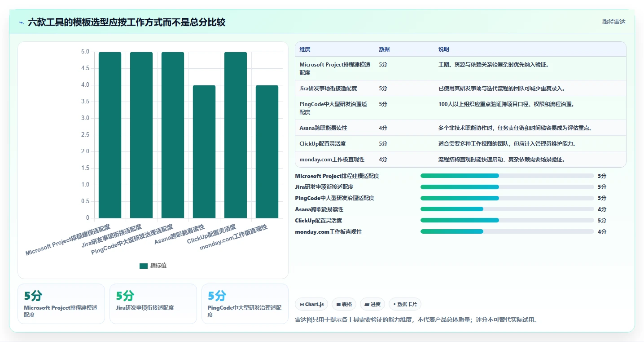Click the monday.com label in progress list
Image resolution: width=644 pixels, height=342 pixels.
click(x=328, y=232)
